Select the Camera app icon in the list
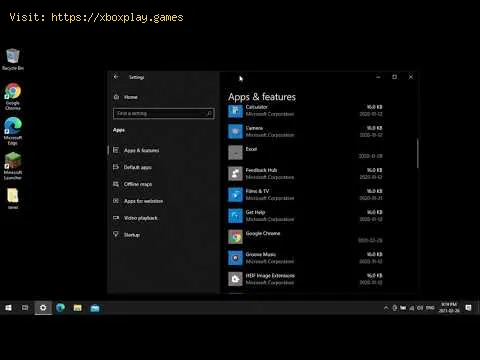The image size is (480, 360). pyautogui.click(x=235, y=131)
